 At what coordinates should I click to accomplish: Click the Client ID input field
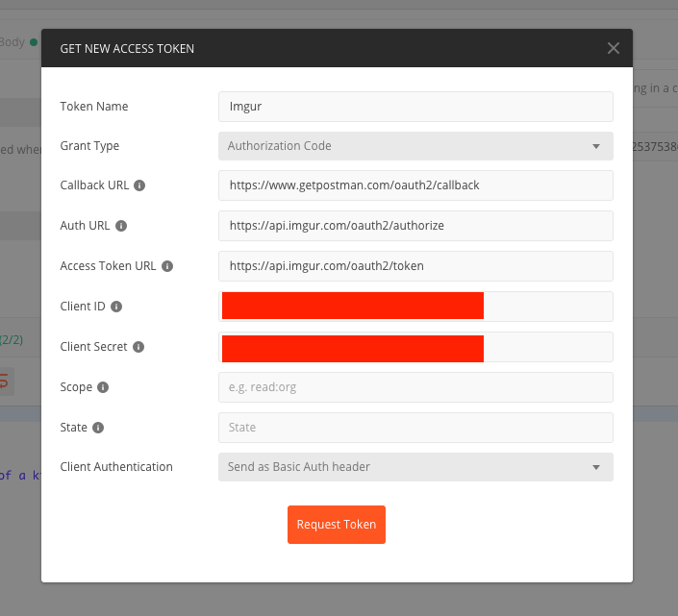click(415, 307)
